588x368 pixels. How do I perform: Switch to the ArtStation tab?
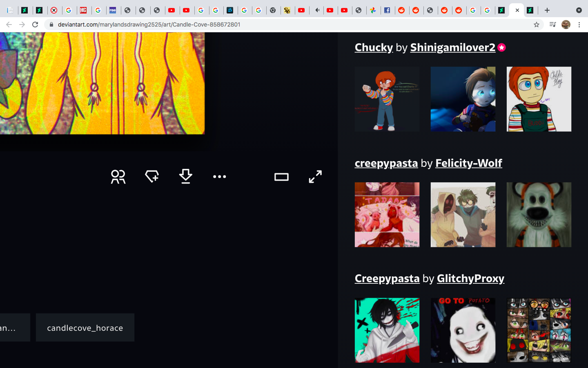pos(230,10)
